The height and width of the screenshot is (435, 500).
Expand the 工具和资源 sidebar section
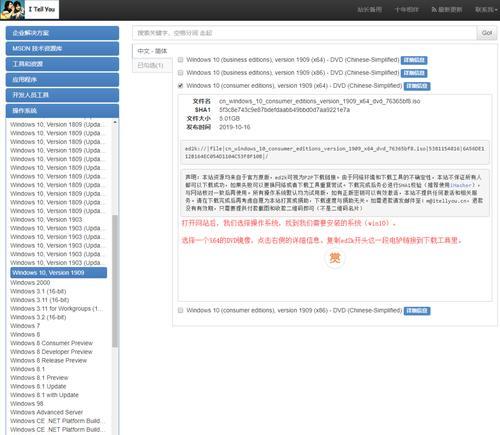[62, 64]
